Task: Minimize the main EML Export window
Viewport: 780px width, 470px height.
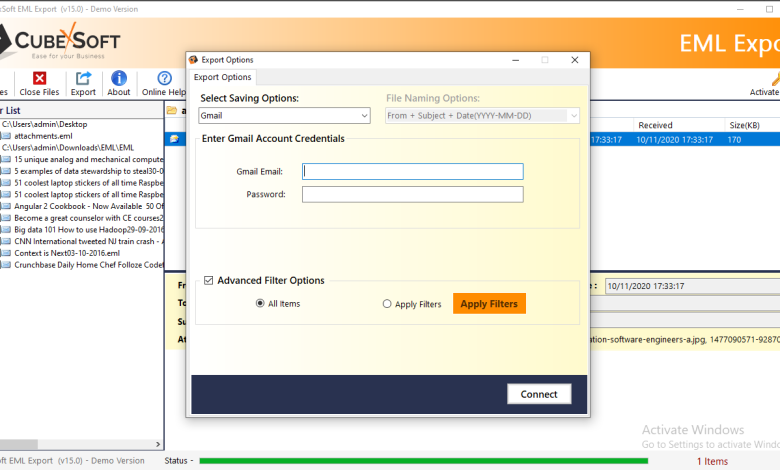Action: click(x=740, y=9)
